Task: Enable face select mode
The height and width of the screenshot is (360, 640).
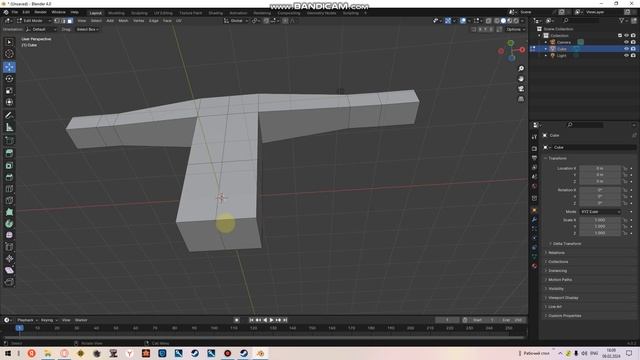Action: 70,21
